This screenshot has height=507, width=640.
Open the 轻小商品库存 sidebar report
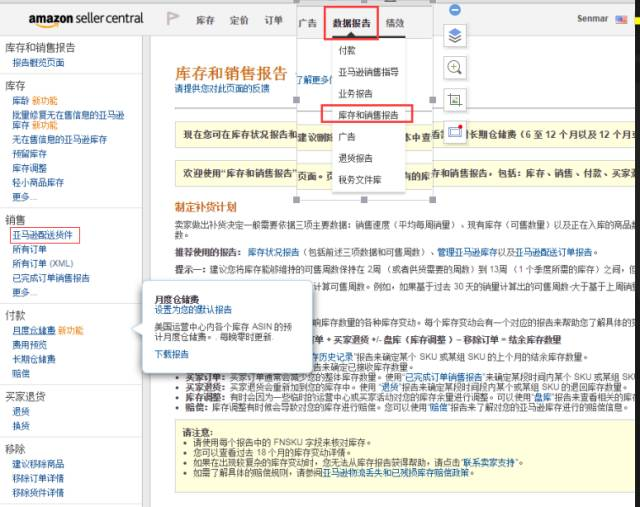(x=38, y=182)
